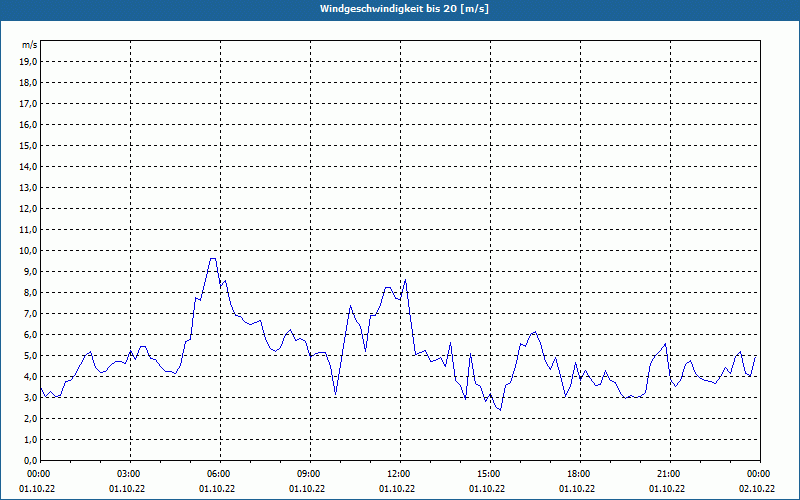Image resolution: width=800 pixels, height=500 pixels.
Task: Pick the '15,0' y-axis label
Action: tap(28, 145)
